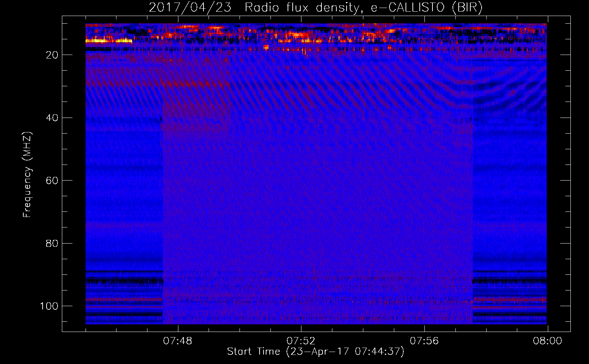Select the '60' frequency tick label
The width and height of the screenshot is (589, 364).
pyautogui.click(x=52, y=181)
